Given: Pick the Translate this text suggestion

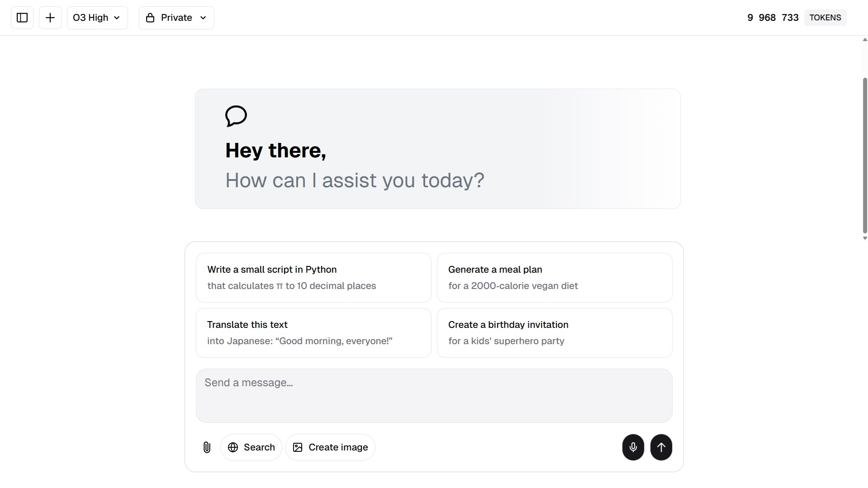Looking at the screenshot, I should [313, 333].
